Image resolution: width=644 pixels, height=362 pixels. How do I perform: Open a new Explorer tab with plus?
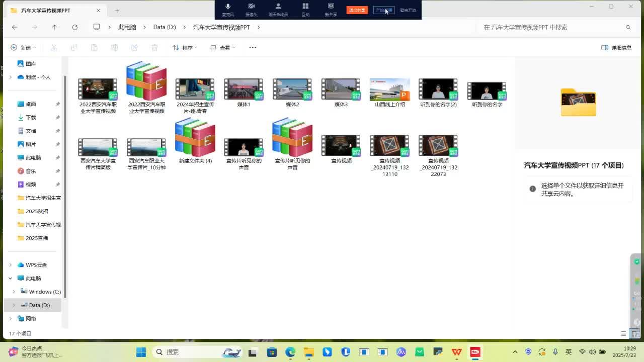coord(117,10)
